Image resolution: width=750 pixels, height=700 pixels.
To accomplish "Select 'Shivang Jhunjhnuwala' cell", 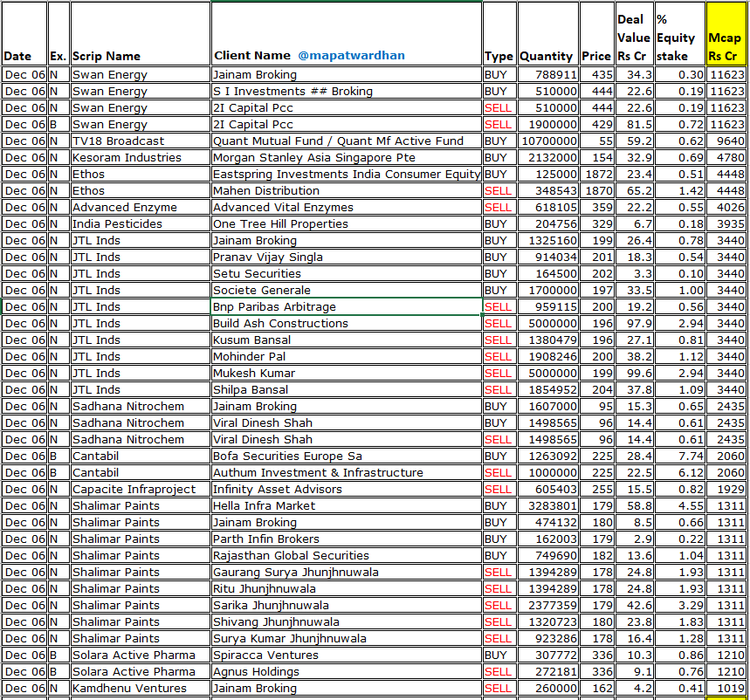I will pos(347,621).
